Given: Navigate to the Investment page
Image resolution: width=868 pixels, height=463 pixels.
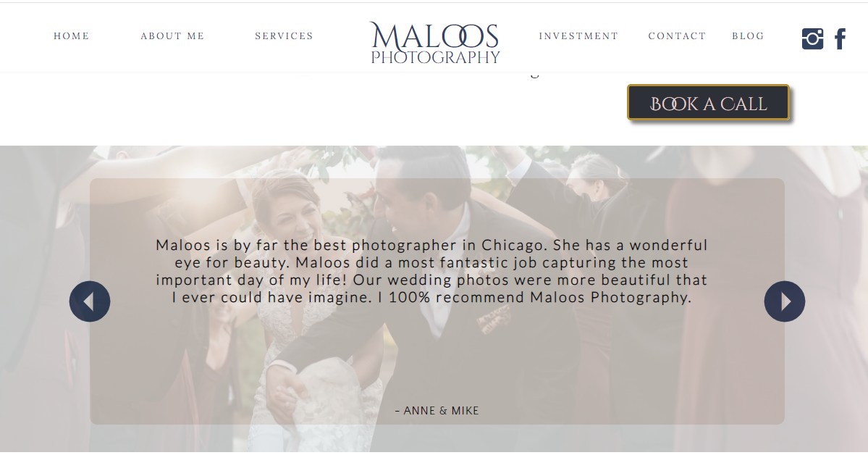Looking at the screenshot, I should pos(578,36).
